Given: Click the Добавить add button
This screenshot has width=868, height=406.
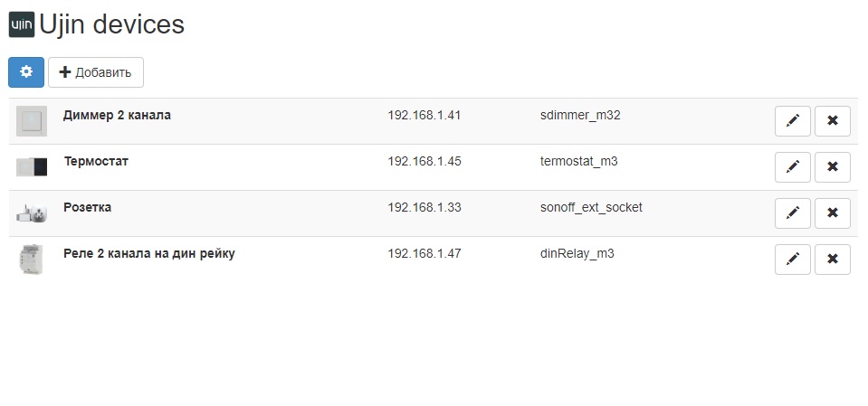Looking at the screenshot, I should (x=96, y=72).
